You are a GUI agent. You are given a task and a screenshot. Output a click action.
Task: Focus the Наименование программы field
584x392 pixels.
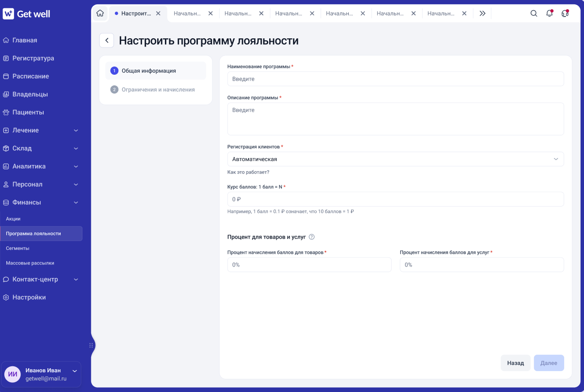click(395, 79)
